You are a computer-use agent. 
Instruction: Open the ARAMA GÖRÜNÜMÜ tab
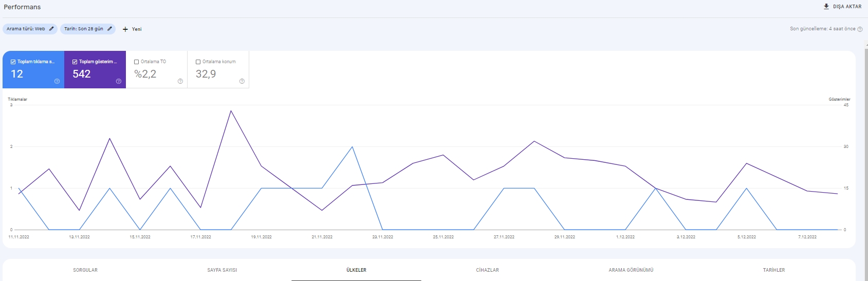pos(631,270)
